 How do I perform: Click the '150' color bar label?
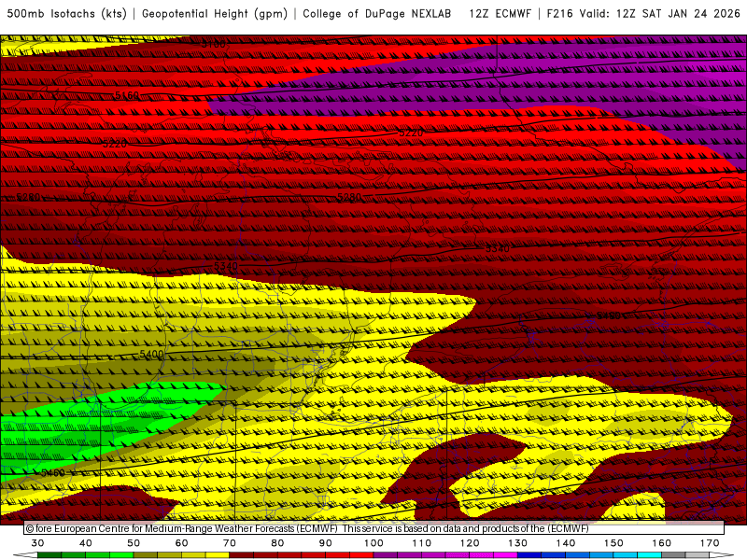click(613, 543)
